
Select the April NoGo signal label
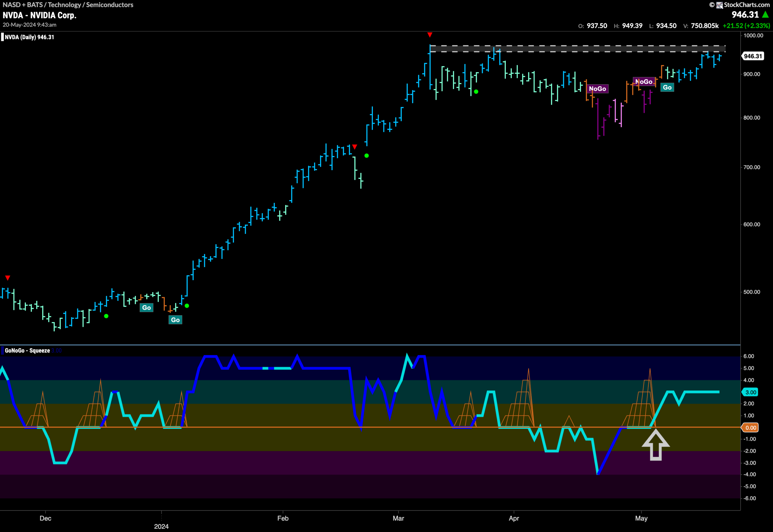598,89
